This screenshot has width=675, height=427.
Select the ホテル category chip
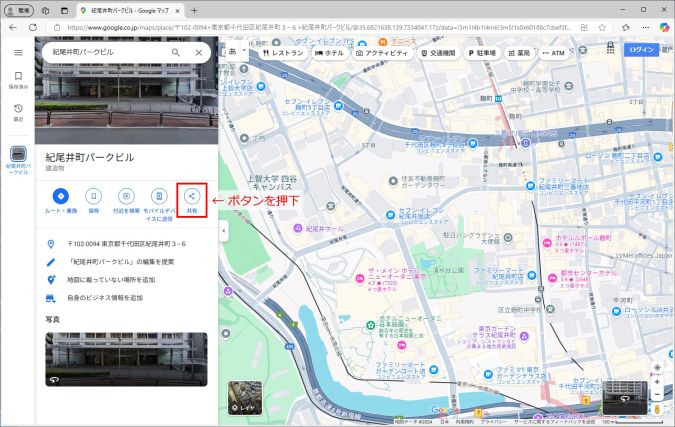click(x=327, y=52)
